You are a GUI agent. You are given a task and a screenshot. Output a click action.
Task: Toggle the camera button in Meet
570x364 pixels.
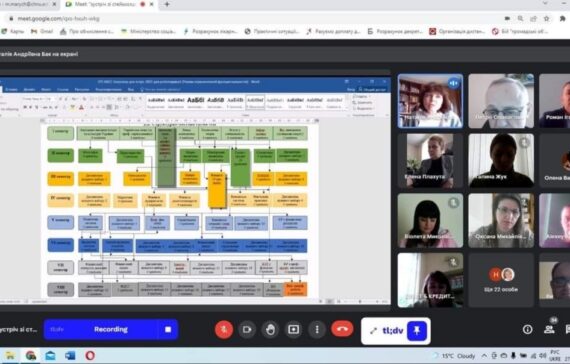click(x=247, y=329)
